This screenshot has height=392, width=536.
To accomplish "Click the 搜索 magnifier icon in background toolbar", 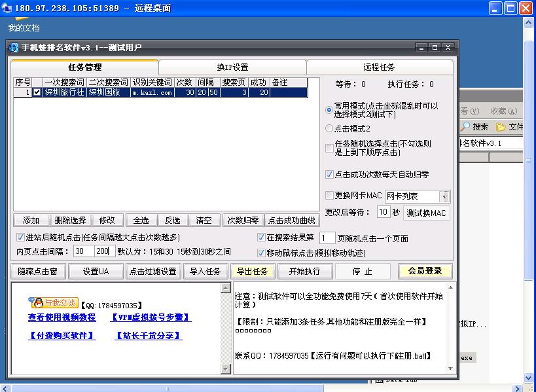I will pyautogui.click(x=465, y=127).
